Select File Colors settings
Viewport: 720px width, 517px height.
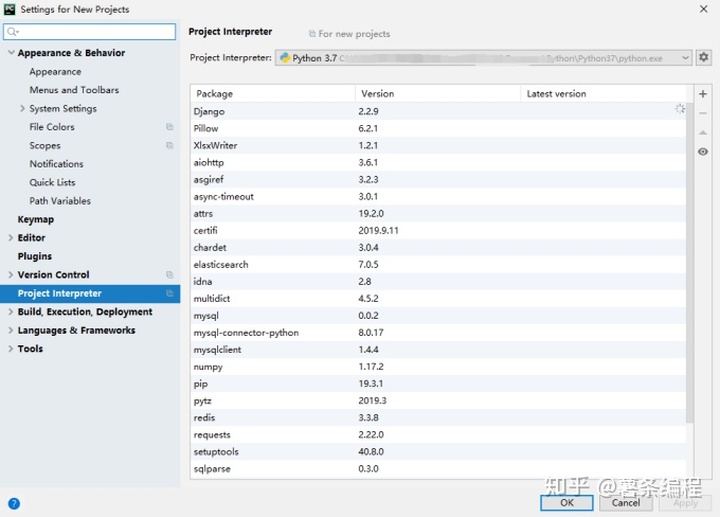click(52, 127)
